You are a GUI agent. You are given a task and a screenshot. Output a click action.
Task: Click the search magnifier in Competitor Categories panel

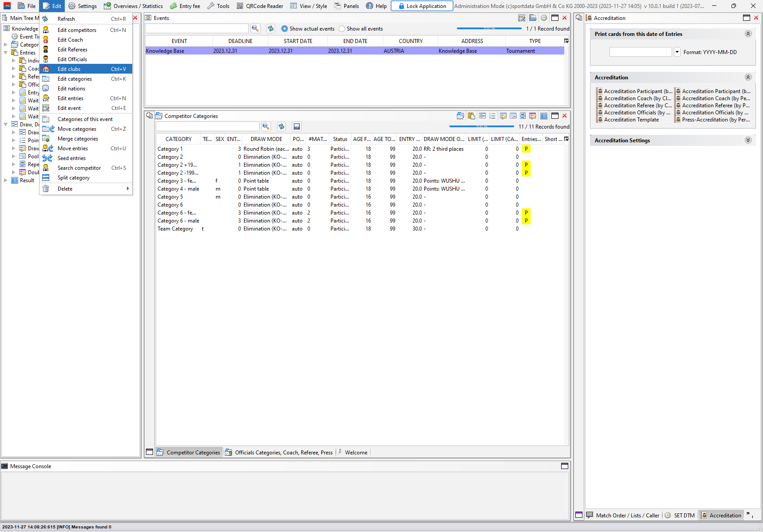266,126
